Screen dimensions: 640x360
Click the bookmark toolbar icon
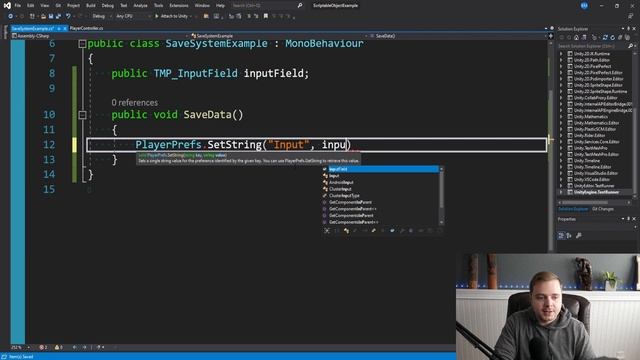(266, 16)
